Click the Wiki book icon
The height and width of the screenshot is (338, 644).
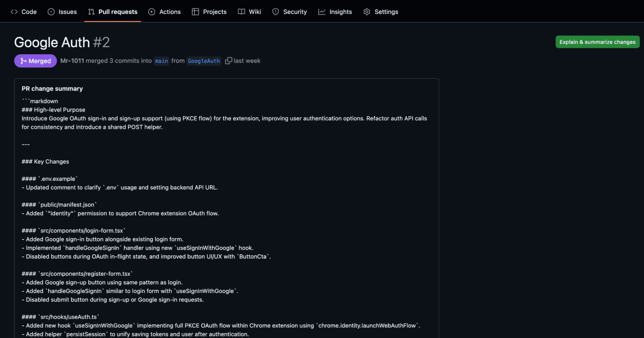[241, 12]
